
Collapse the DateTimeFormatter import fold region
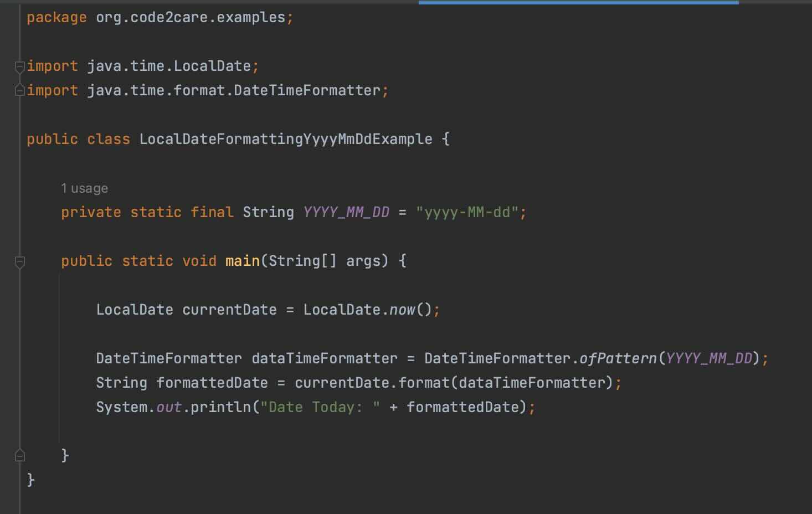[19, 89]
